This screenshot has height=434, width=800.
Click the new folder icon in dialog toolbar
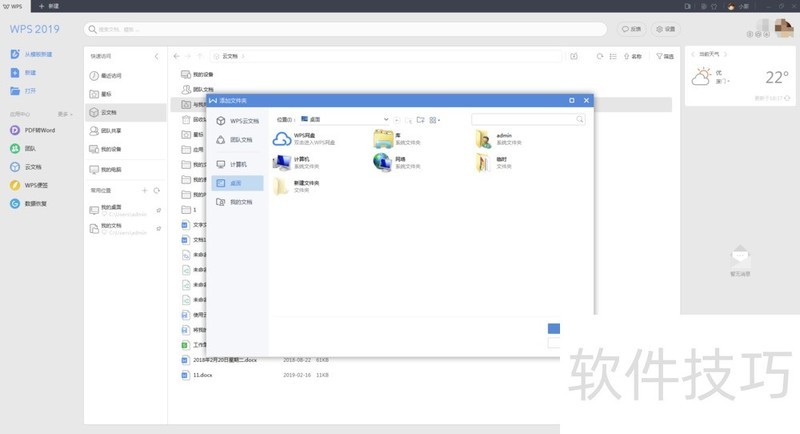[420, 120]
